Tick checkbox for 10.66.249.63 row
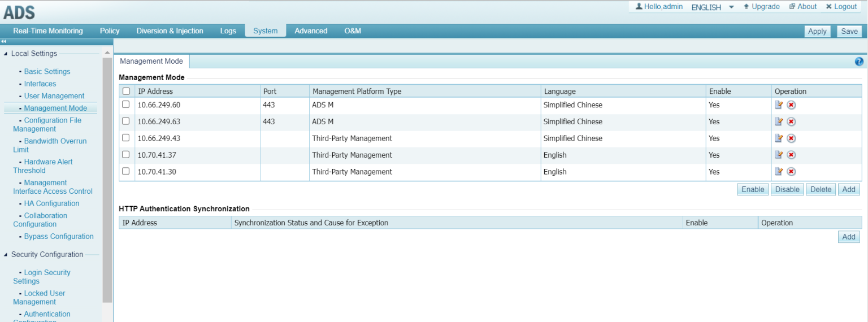This screenshot has height=322, width=868. pos(126,121)
